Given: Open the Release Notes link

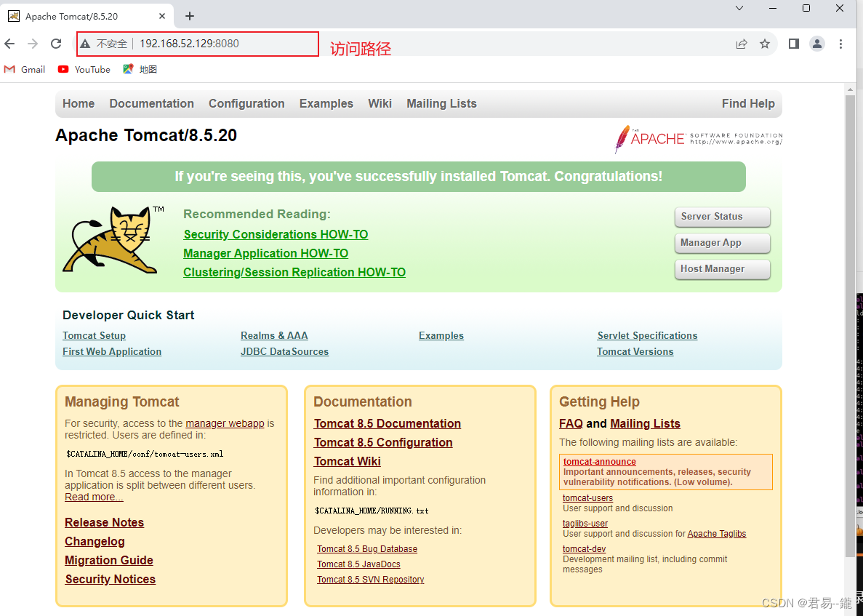Looking at the screenshot, I should pos(104,522).
